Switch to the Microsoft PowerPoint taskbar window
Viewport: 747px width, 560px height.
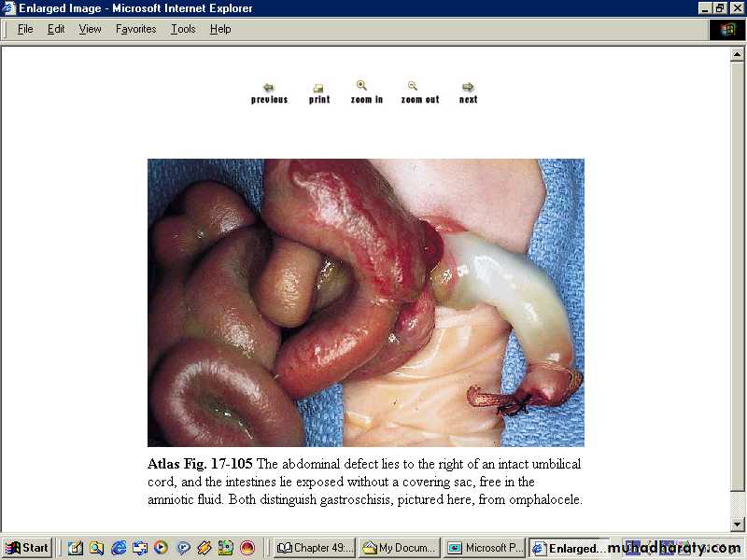click(x=485, y=548)
